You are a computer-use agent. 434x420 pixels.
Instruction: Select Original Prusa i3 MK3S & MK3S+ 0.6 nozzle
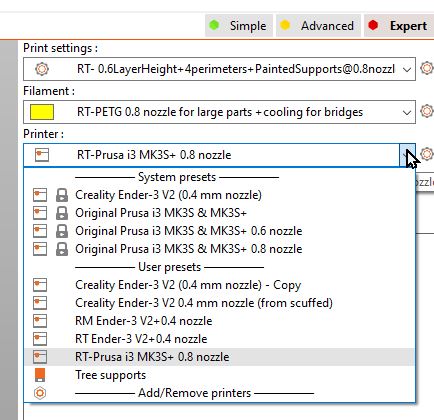220,231
